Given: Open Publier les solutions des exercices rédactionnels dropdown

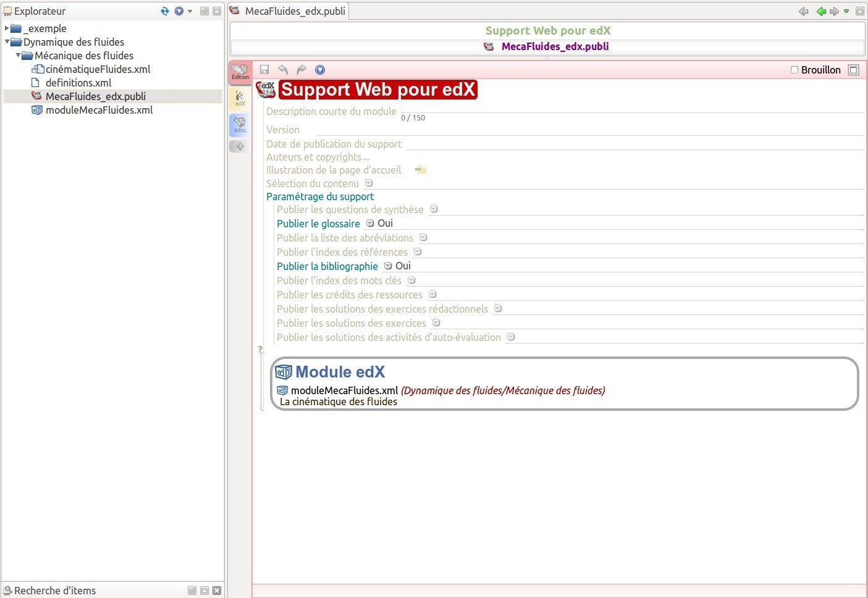Looking at the screenshot, I should click(498, 309).
